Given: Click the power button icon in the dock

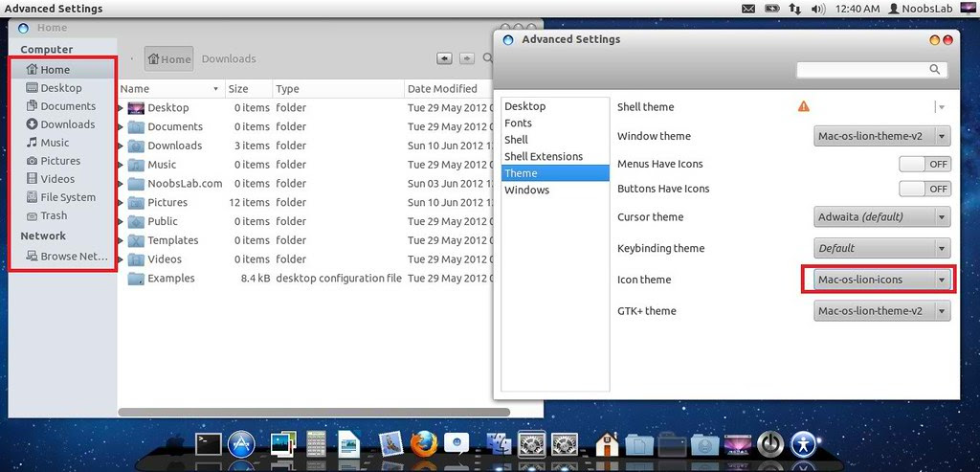Looking at the screenshot, I should point(770,444).
